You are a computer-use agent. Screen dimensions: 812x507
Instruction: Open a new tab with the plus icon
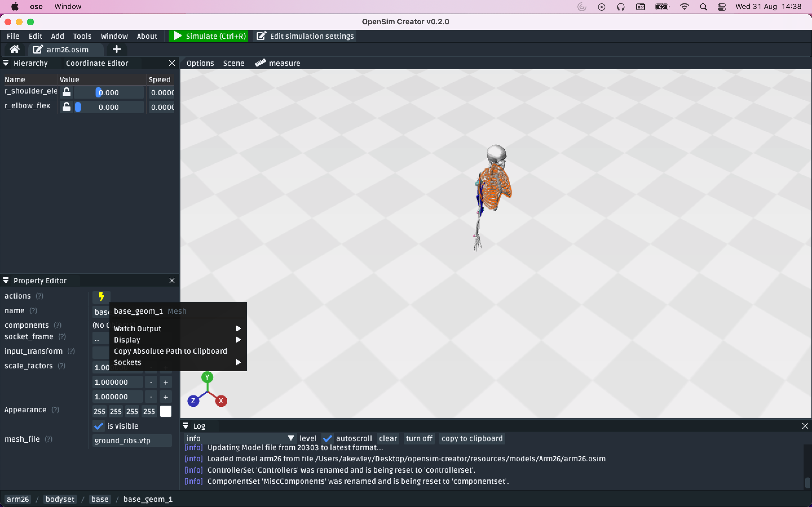[x=116, y=49]
